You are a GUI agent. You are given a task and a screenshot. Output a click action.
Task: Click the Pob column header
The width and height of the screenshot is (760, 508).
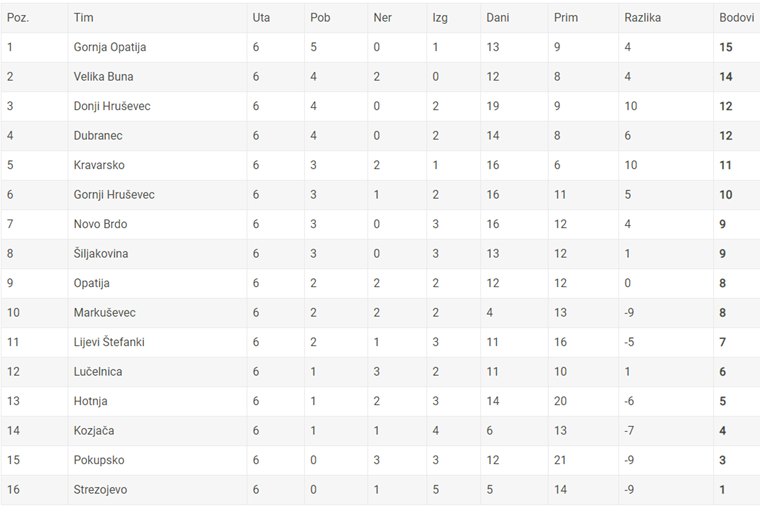pyautogui.click(x=320, y=18)
